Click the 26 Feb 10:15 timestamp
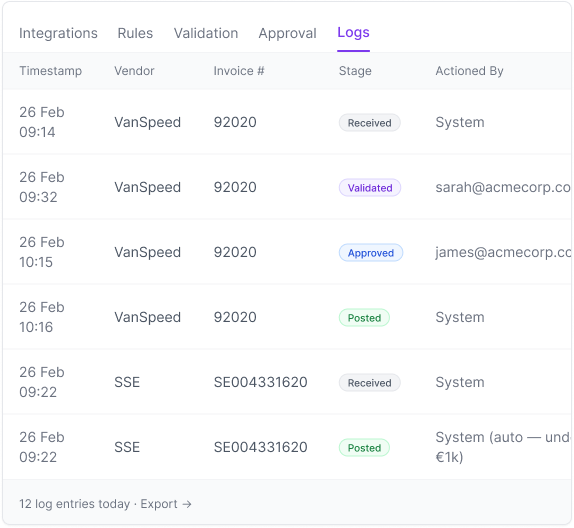This screenshot has width=574, height=528. 42,252
